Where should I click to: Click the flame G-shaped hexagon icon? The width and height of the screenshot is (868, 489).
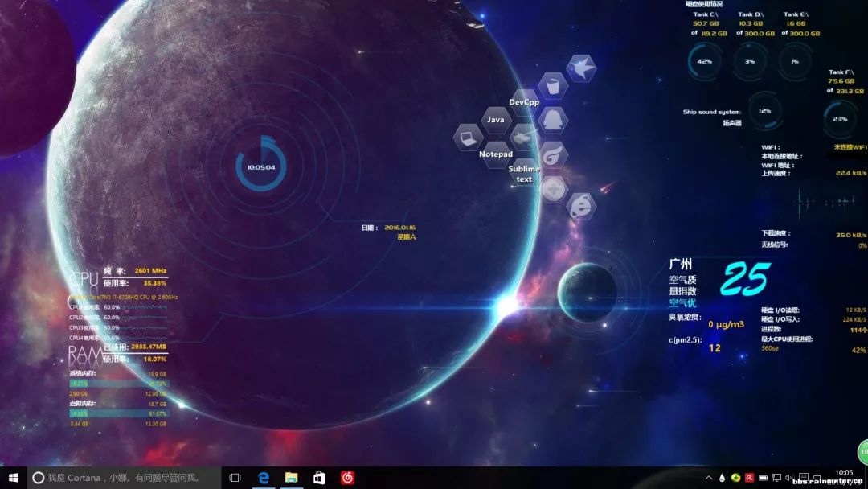tap(552, 154)
